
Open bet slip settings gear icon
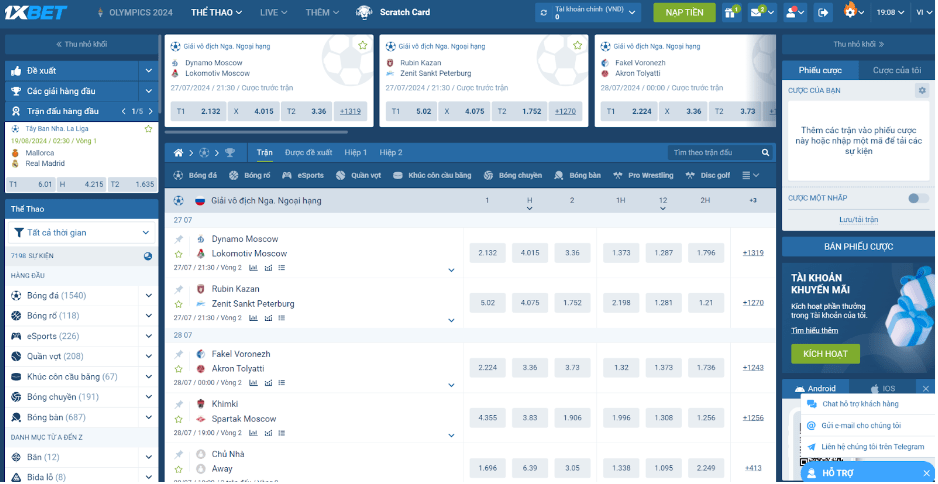[x=922, y=90]
